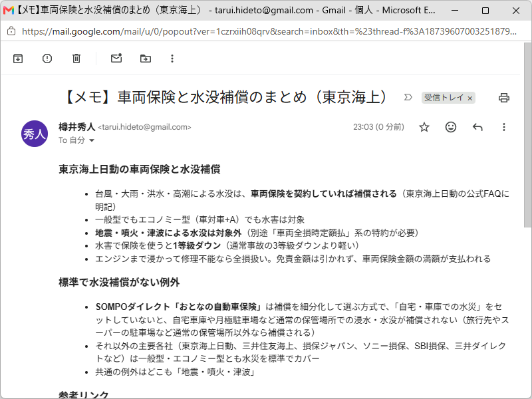
Task: Archive this email with the archive icon
Action: pos(18,59)
